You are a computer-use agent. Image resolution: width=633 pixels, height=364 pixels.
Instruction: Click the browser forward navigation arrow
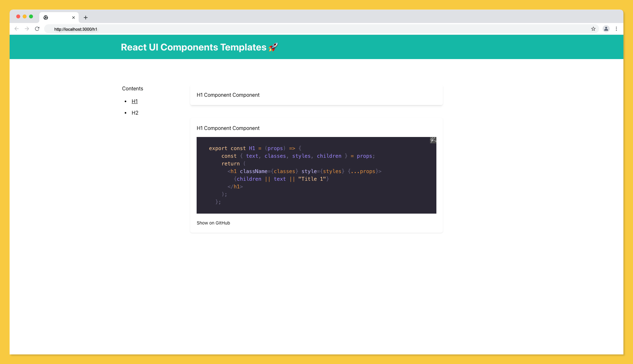click(x=27, y=29)
